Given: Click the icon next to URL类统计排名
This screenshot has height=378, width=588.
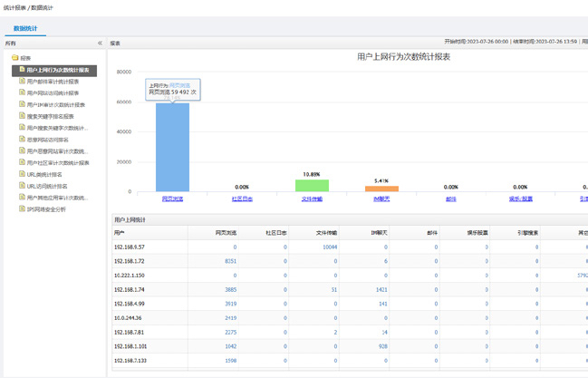Looking at the screenshot, I should pyautogui.click(x=22, y=174).
